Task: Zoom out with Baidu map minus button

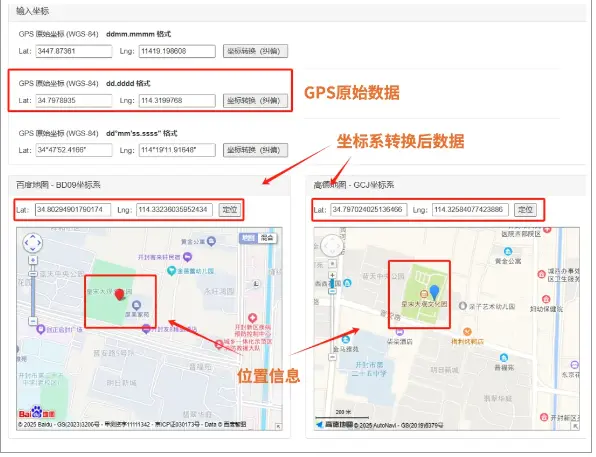Action: coord(33,321)
